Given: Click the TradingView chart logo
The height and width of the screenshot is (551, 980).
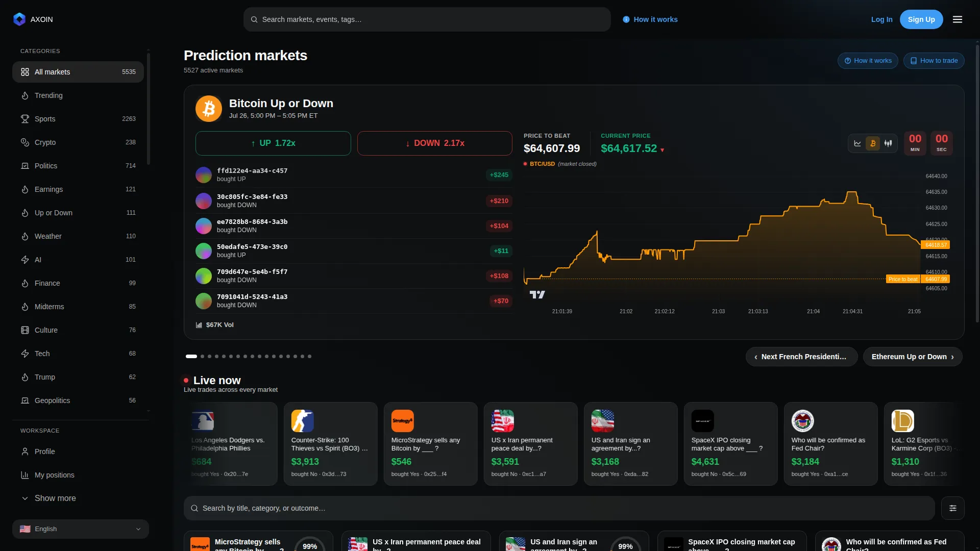Looking at the screenshot, I should (x=537, y=294).
